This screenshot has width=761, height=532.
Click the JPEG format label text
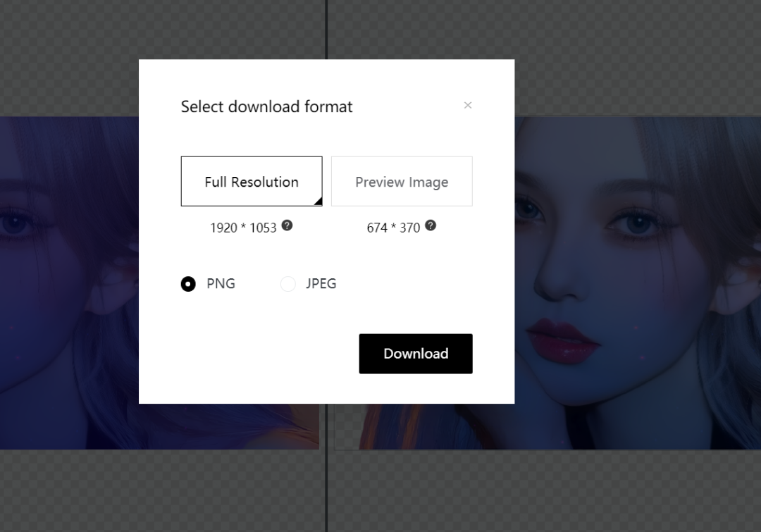click(321, 284)
